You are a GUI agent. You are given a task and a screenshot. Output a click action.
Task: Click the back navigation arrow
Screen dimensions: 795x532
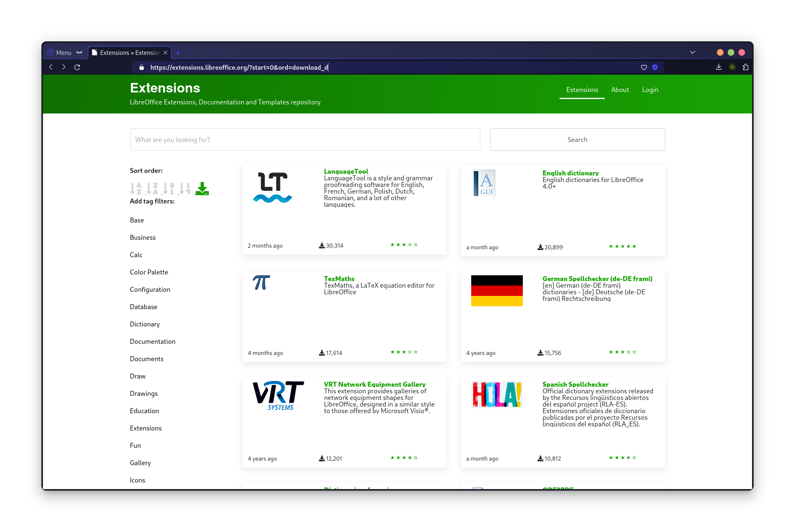50,67
